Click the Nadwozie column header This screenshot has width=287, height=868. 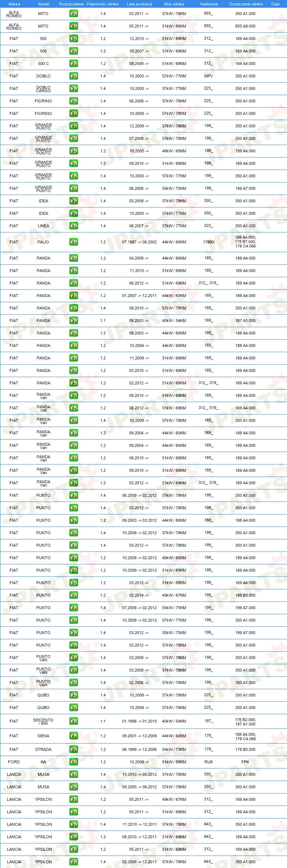[x=209, y=4]
